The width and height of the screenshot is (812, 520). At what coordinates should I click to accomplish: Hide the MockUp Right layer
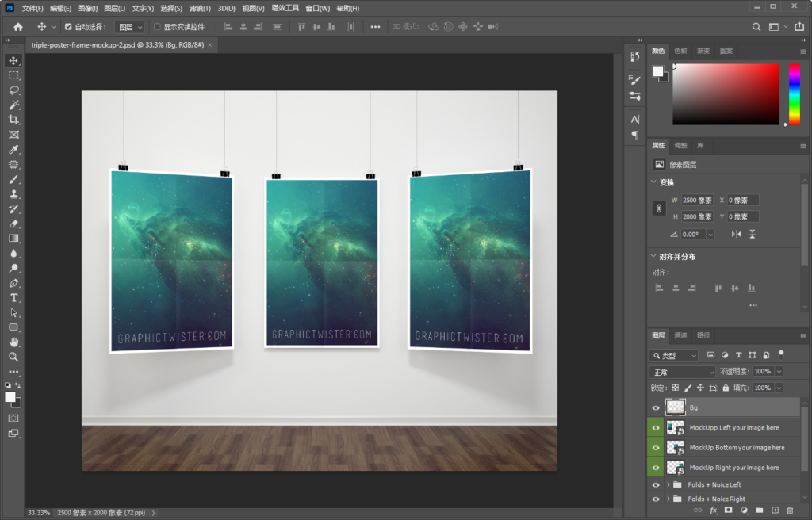click(656, 468)
